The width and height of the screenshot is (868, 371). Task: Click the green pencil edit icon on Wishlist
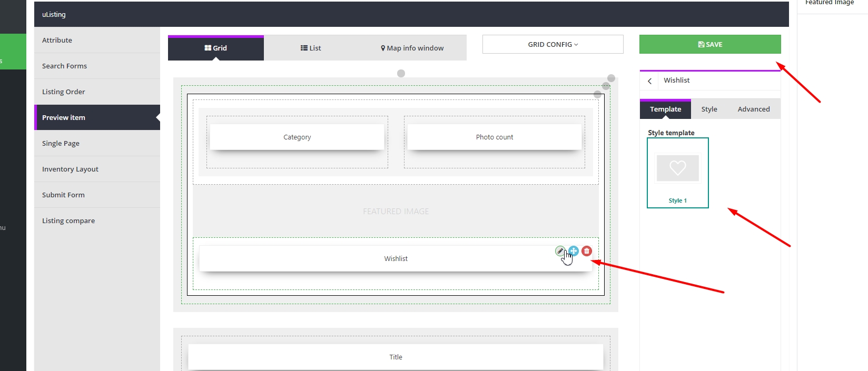coord(560,251)
